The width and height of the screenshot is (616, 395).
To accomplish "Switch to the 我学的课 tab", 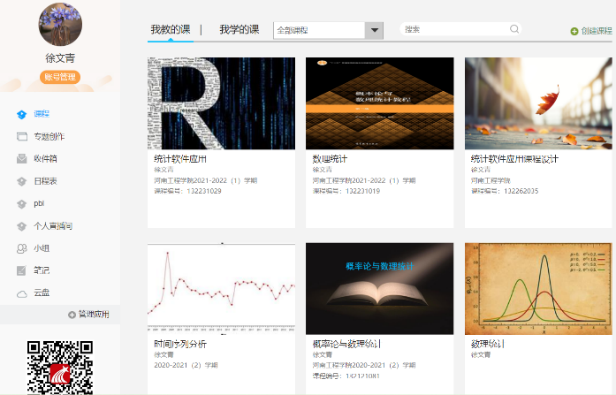I will tap(239, 29).
